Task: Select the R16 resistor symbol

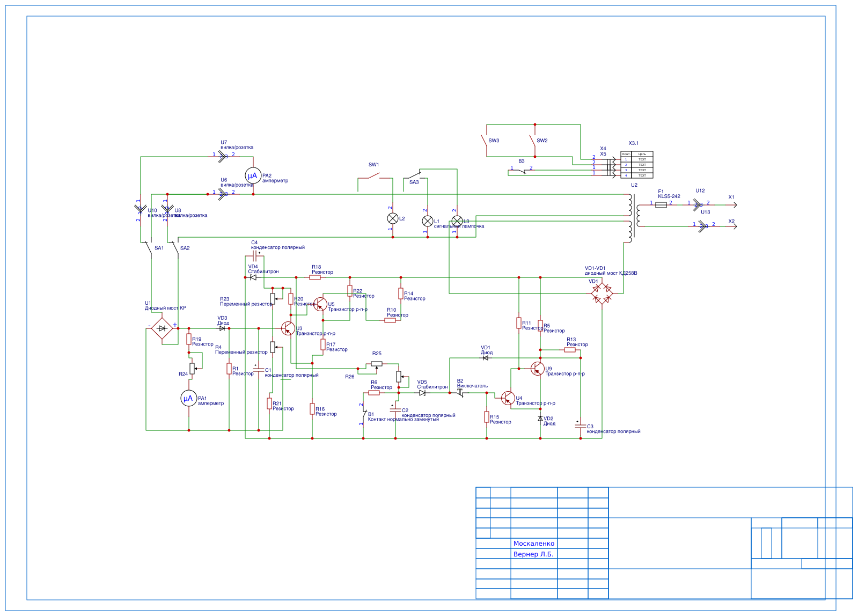Action: 312,409
